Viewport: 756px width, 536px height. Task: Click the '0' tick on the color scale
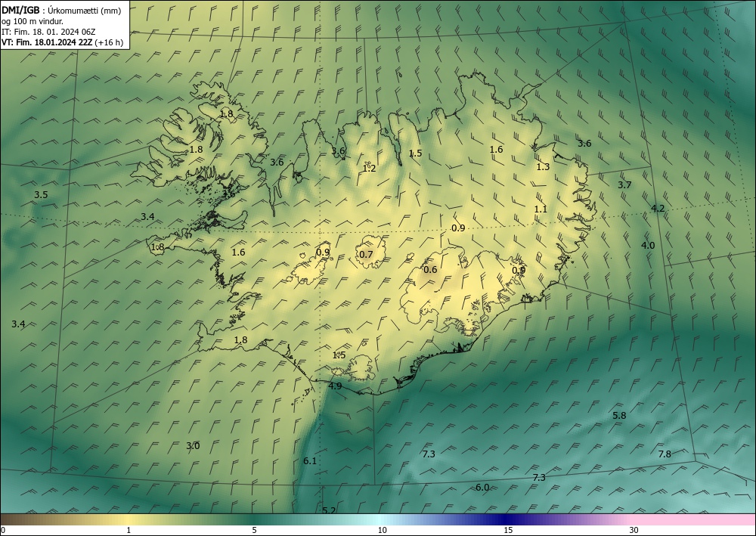click(3, 530)
